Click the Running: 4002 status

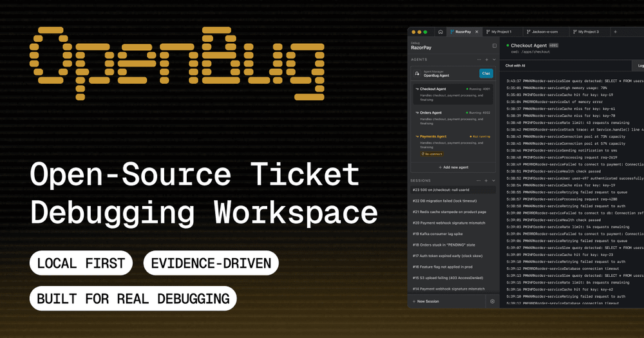tap(478, 113)
